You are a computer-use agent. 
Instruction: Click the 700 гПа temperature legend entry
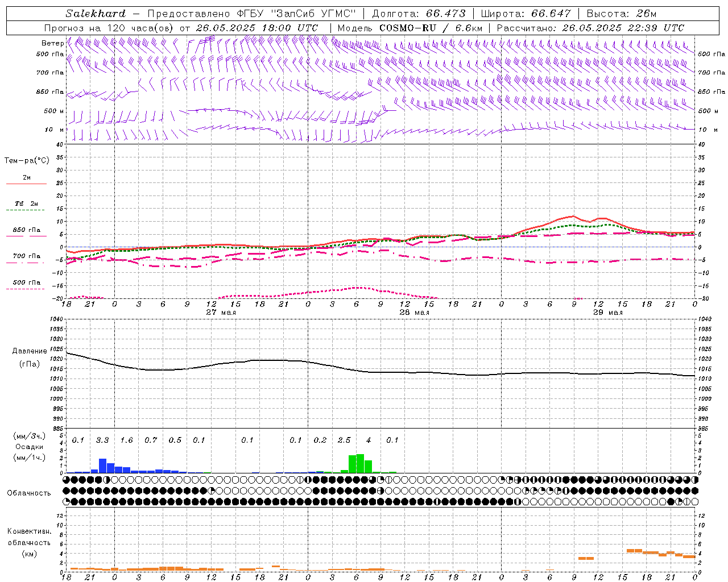[x=26, y=257]
